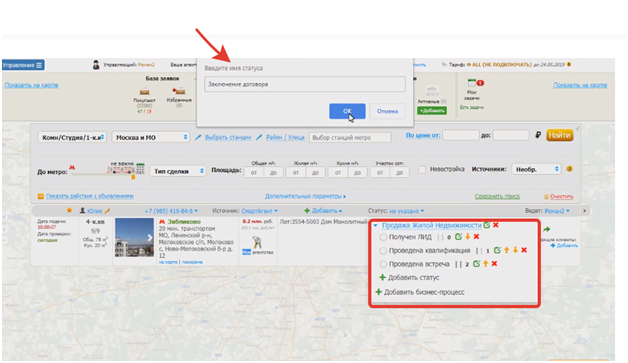Select the Получен ЛИД radio button
Screen dimensions: 628x363
coord(383,237)
